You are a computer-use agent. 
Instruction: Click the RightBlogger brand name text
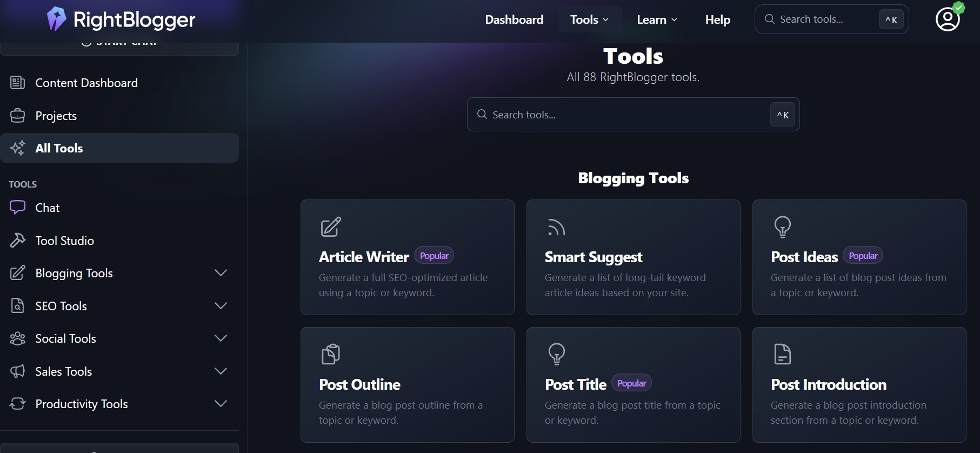tap(134, 20)
